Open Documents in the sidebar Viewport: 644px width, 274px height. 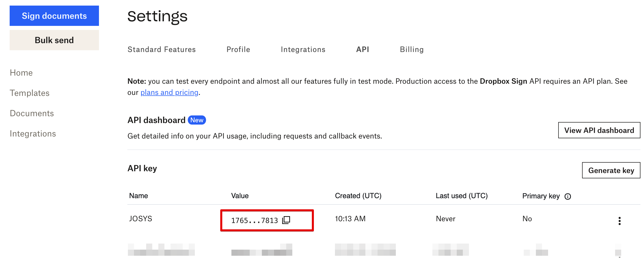coord(32,113)
